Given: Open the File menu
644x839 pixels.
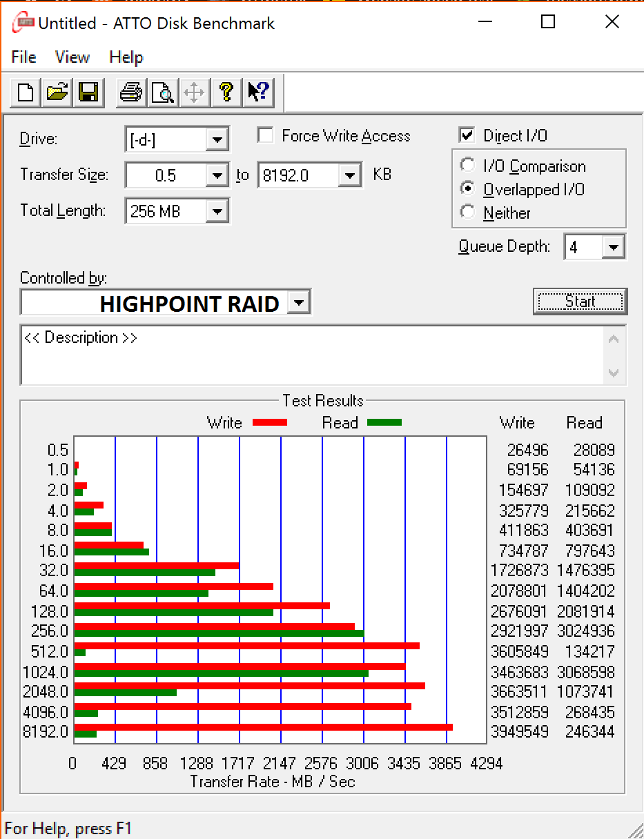Looking at the screenshot, I should (24, 57).
